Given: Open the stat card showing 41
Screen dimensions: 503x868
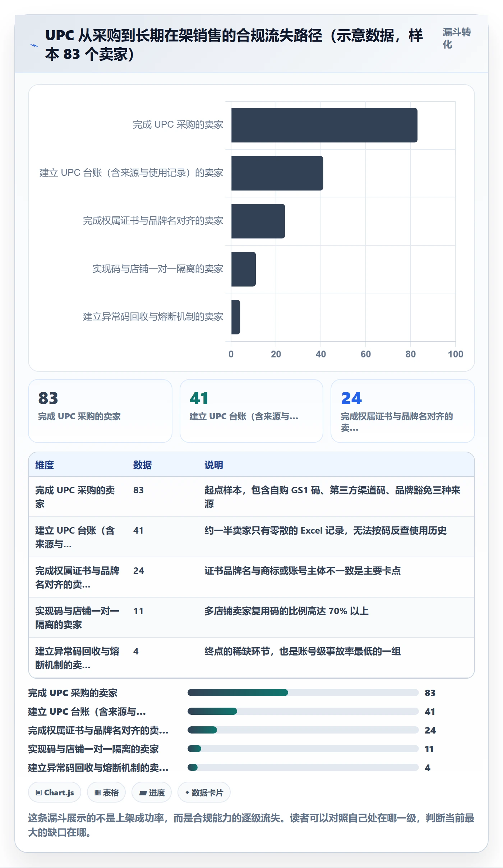Looking at the screenshot, I should [251, 411].
